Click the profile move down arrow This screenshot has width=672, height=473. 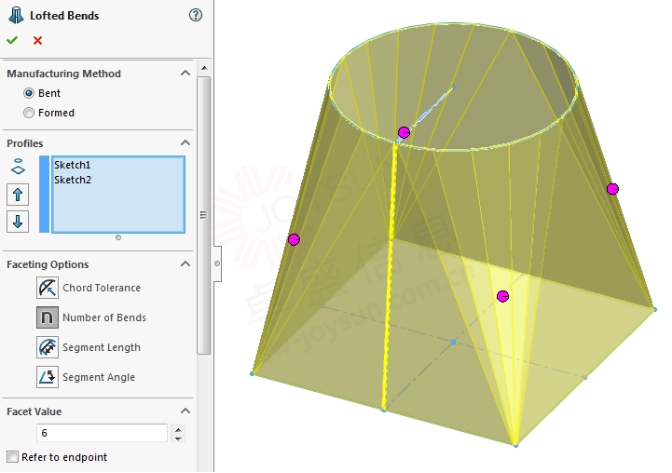pyautogui.click(x=17, y=221)
